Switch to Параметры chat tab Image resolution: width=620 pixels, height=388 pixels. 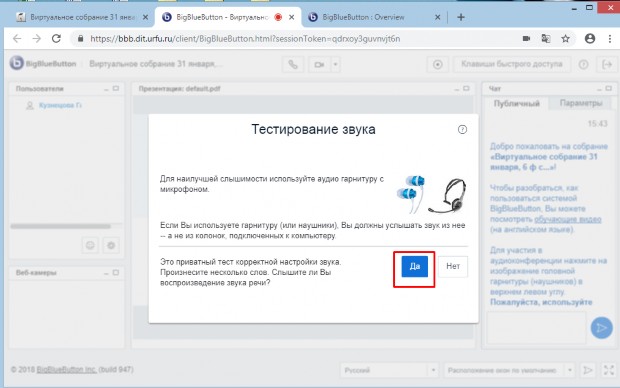pyautogui.click(x=581, y=103)
